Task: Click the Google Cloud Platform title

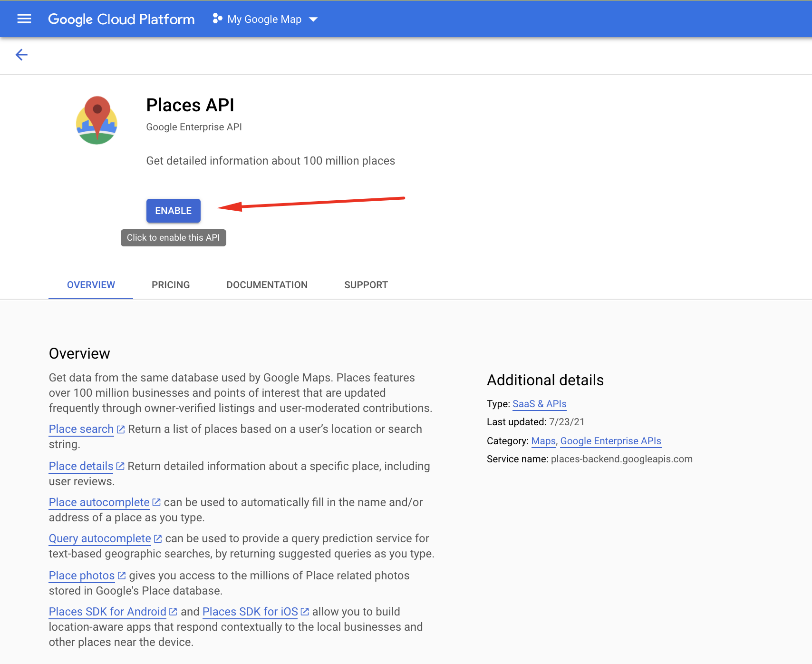Action: click(121, 19)
